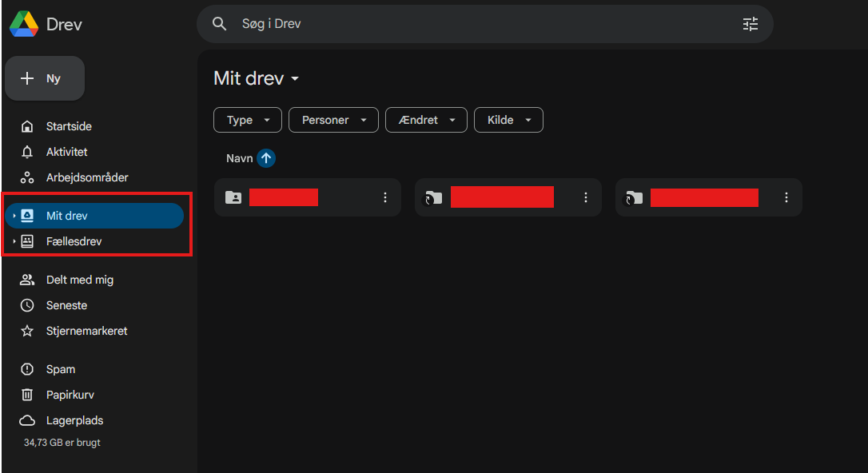This screenshot has height=473, width=868.
Task: View the Papirkurv trash
Action: (x=74, y=395)
